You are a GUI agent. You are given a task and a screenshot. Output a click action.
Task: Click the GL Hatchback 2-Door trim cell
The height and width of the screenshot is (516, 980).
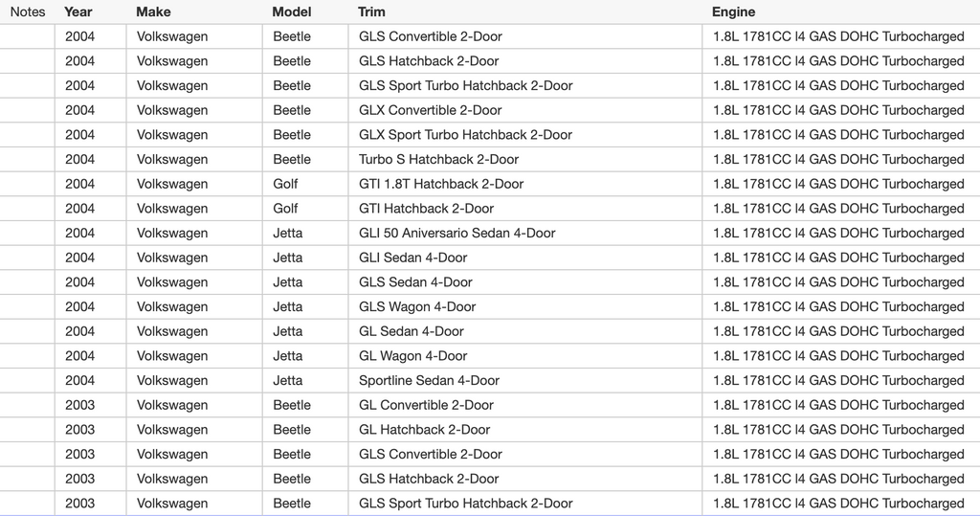pos(424,430)
